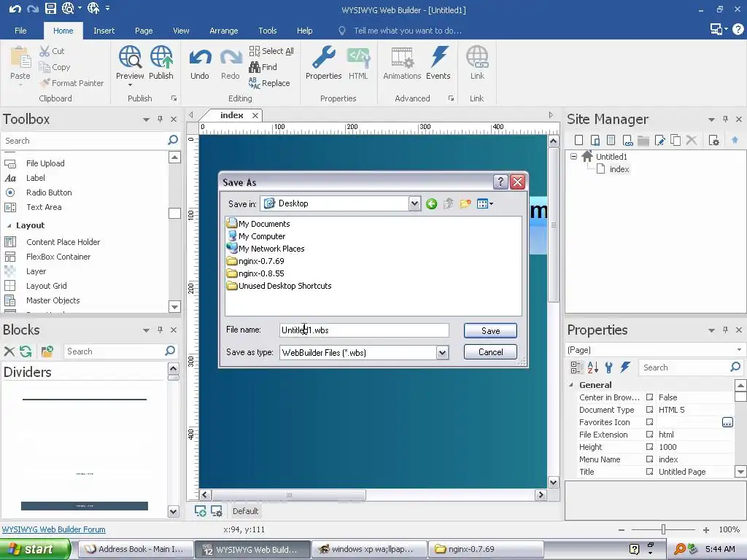Click the Redo arrow in ribbon
Screen dimensions: 747x560
pyautogui.click(x=231, y=58)
